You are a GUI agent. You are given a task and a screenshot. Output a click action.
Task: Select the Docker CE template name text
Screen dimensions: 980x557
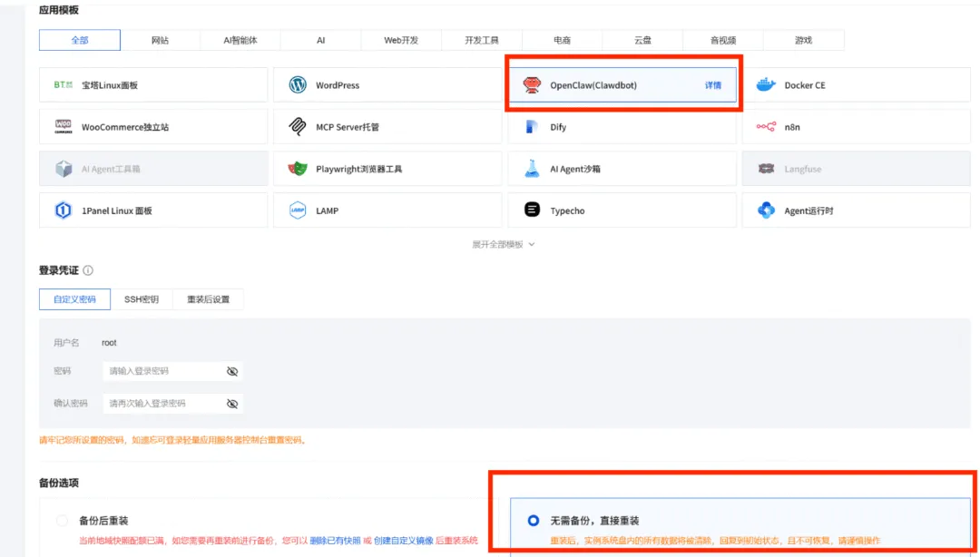805,85
